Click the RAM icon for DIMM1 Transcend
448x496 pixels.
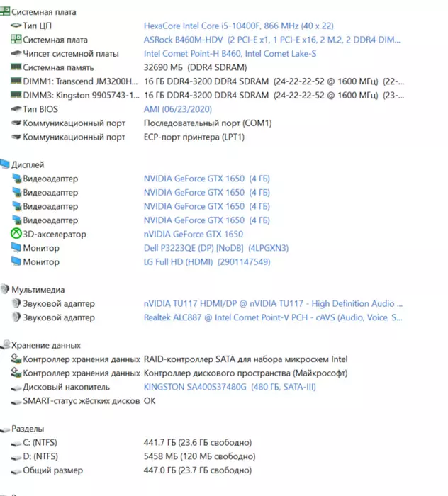click(x=16, y=81)
